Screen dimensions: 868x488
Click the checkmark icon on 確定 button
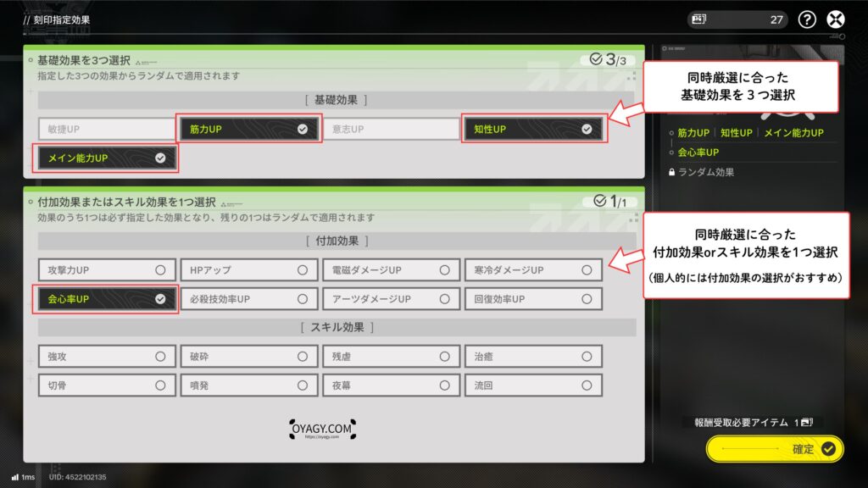(x=828, y=449)
